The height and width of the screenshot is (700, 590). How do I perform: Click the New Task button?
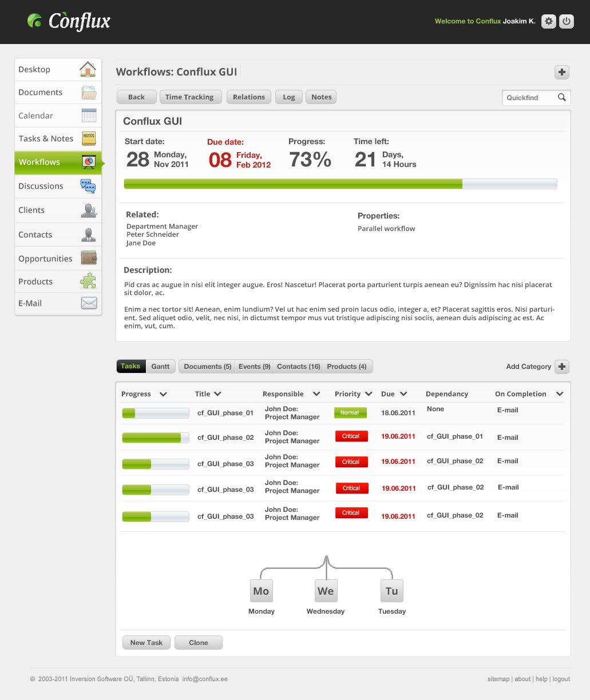pyautogui.click(x=146, y=642)
